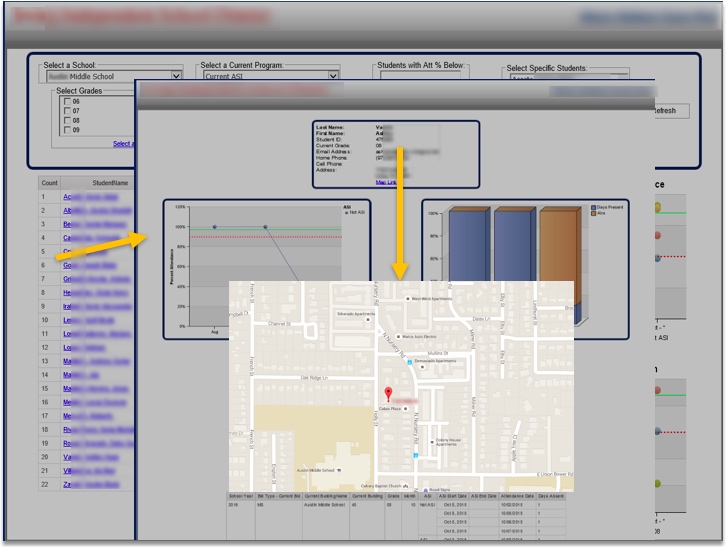
Task: Open row 2 student link starting 'Ab'
Action: [x=97, y=210]
